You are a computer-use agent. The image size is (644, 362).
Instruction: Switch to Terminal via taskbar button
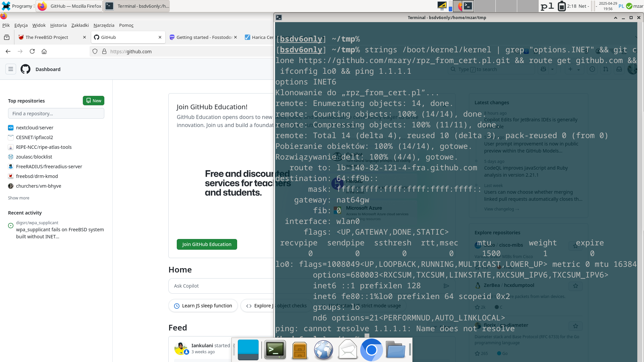coord(137,6)
